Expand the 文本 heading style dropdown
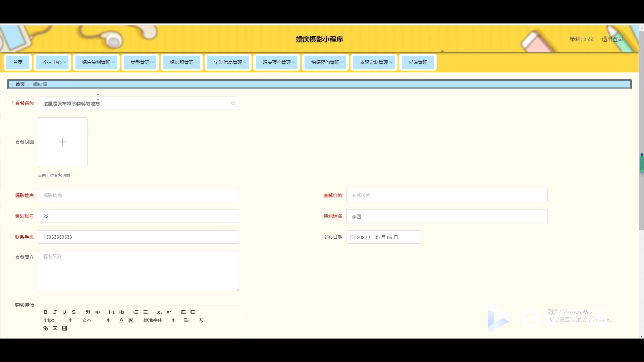 click(x=96, y=320)
